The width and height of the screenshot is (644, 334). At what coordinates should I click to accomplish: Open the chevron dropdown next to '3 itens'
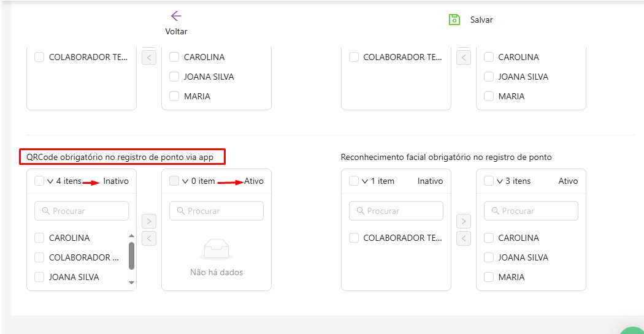(x=500, y=181)
